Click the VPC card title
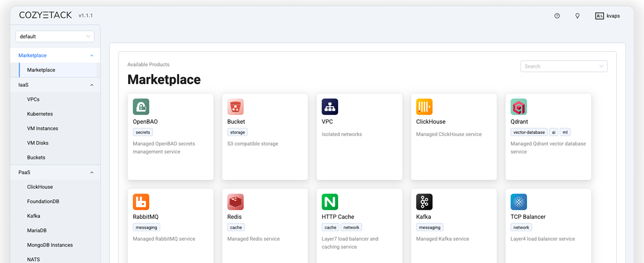Screen dimensions: 644x263 [327, 122]
